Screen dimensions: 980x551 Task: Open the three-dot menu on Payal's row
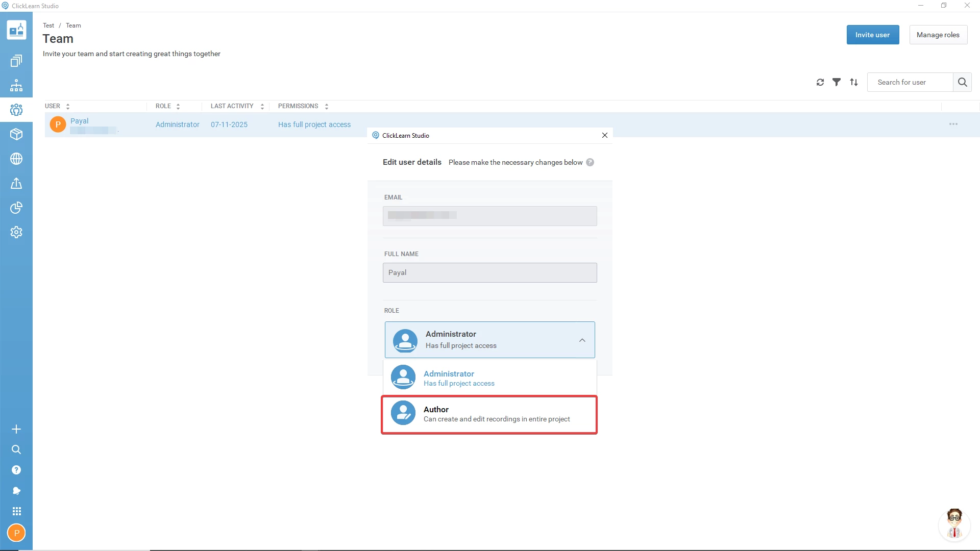click(953, 124)
